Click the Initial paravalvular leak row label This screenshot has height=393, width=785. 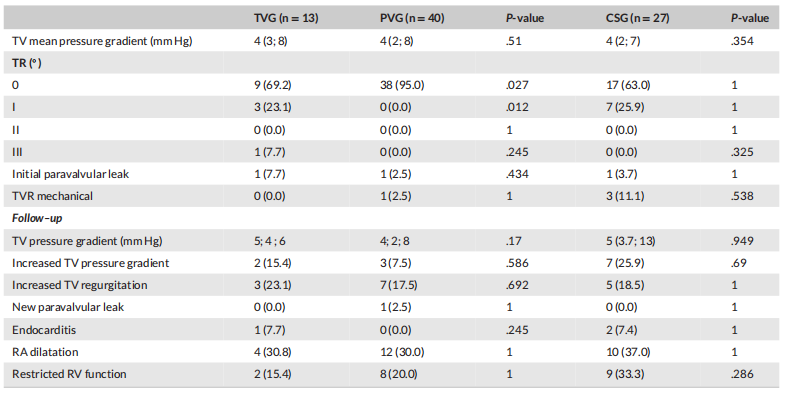(71, 174)
